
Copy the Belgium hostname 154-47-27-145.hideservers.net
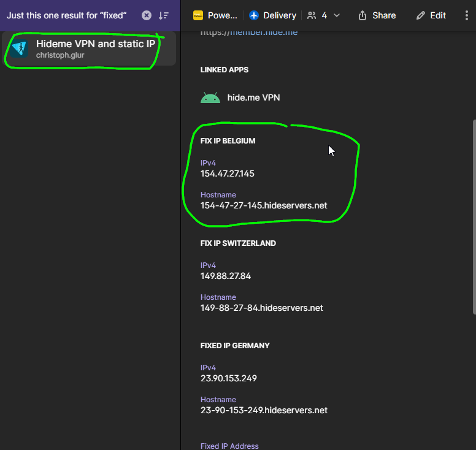point(264,205)
